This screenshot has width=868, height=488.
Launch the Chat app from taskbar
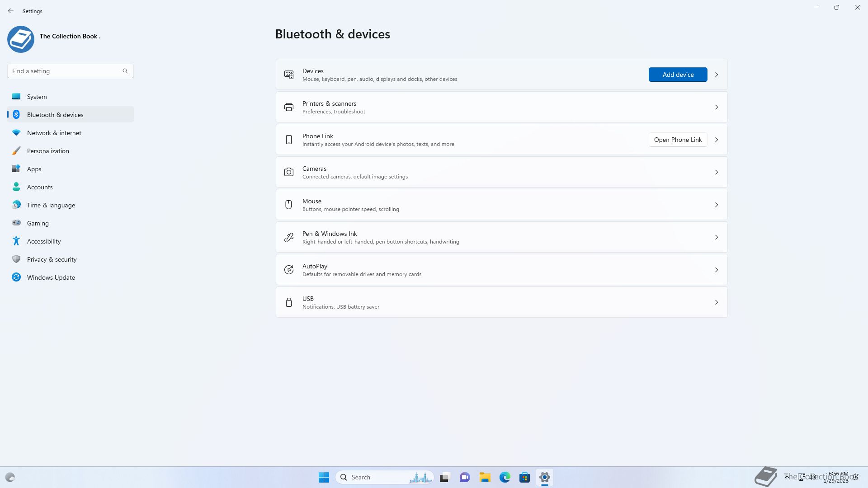pos(465,477)
